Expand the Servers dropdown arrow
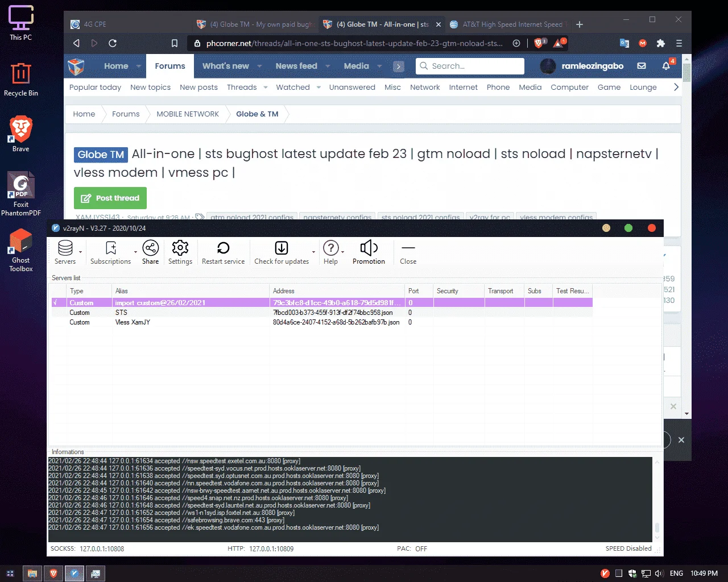728x582 pixels. pyautogui.click(x=80, y=252)
